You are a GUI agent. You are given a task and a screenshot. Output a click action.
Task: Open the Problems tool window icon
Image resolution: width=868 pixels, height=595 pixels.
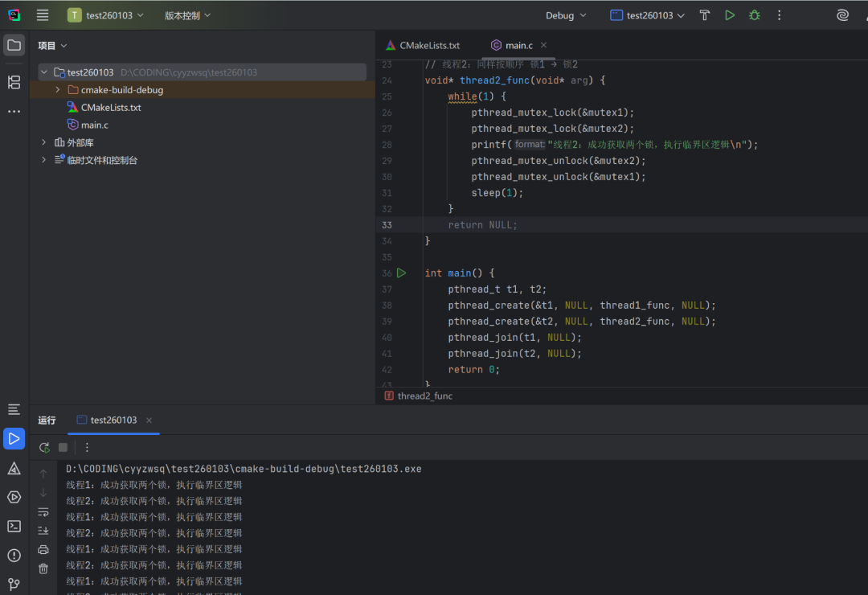click(14, 555)
